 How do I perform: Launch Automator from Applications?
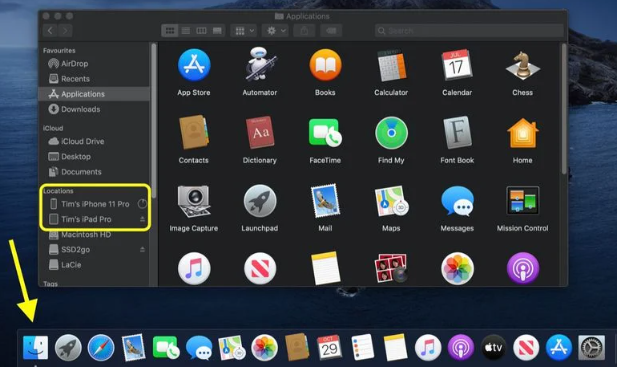260,64
